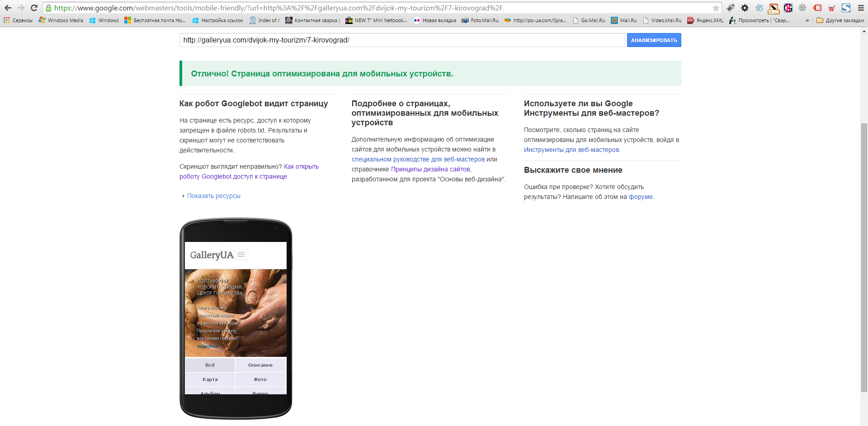The image size is (868, 426).
Task: Click the green mobile-friendly result banner text
Action: 322,74
